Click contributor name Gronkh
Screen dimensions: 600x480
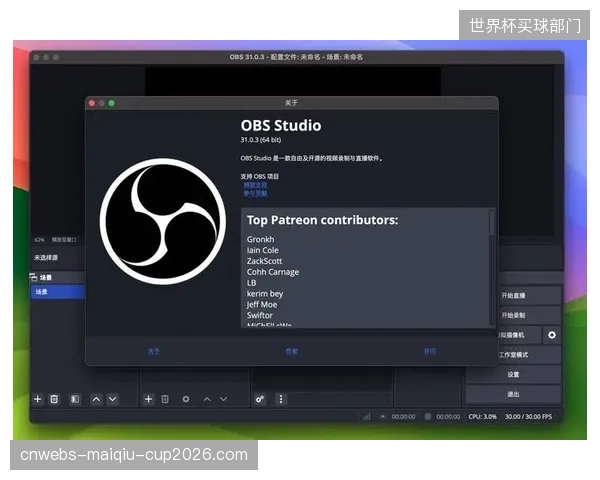(x=261, y=239)
